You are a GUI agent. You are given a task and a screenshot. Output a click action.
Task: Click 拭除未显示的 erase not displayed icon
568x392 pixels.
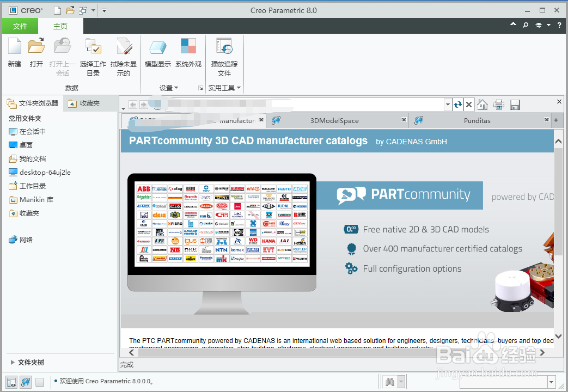(124, 46)
